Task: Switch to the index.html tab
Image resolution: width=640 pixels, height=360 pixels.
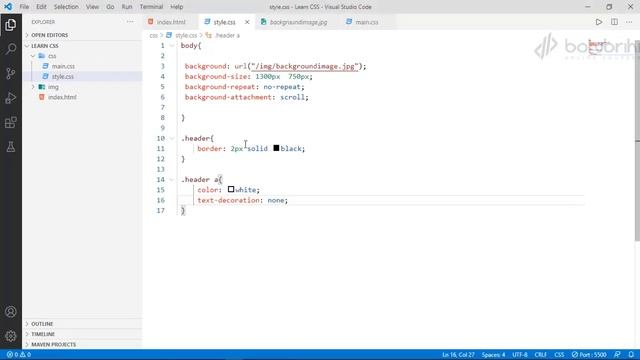Action: 170,22
